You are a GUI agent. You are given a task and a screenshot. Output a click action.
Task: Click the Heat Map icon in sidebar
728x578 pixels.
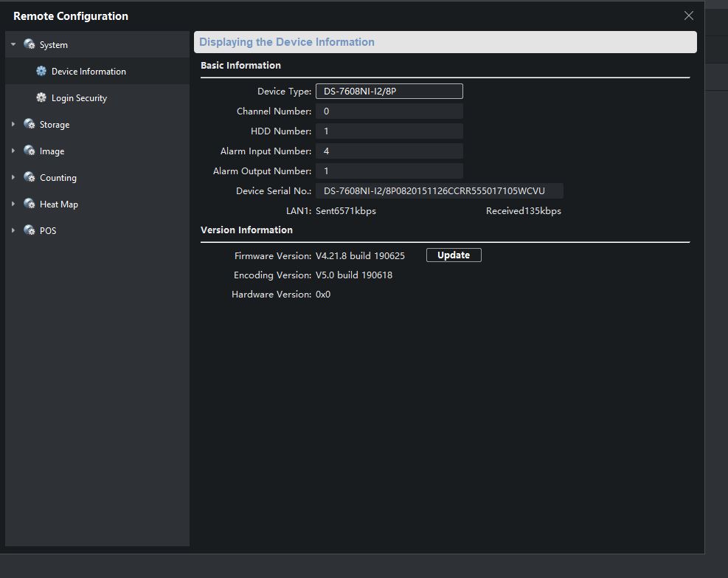(x=30, y=204)
